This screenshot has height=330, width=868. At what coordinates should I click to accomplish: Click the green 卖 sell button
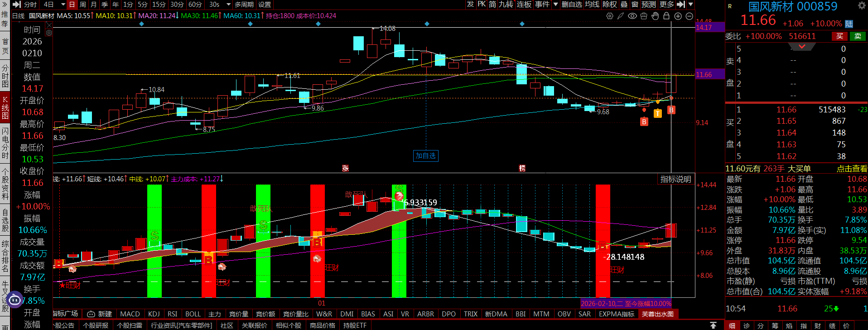(858, 36)
